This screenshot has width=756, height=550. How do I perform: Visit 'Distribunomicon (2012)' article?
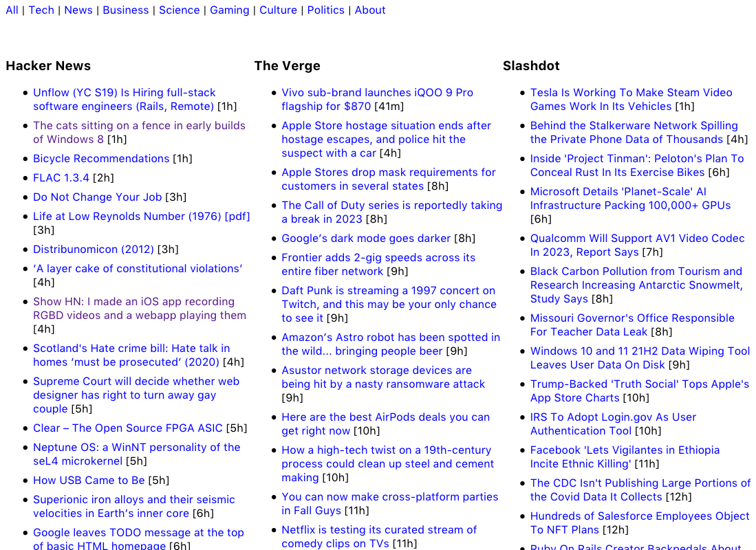[x=94, y=250]
